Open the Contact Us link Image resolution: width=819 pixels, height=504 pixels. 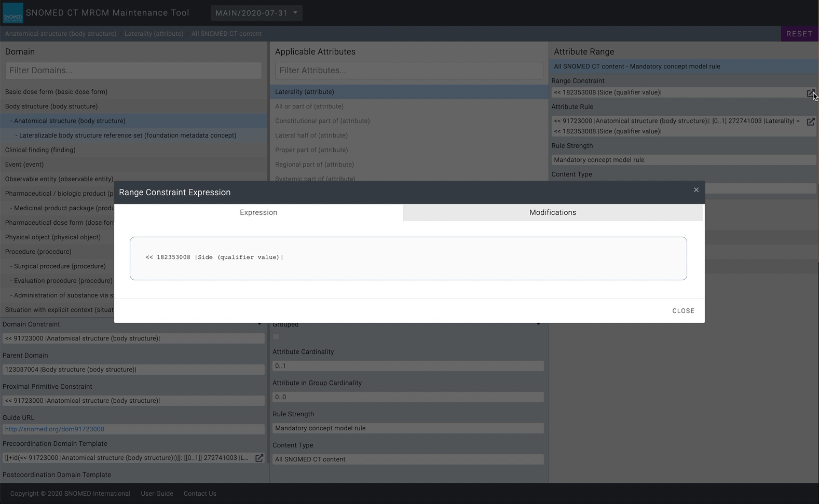(200, 494)
